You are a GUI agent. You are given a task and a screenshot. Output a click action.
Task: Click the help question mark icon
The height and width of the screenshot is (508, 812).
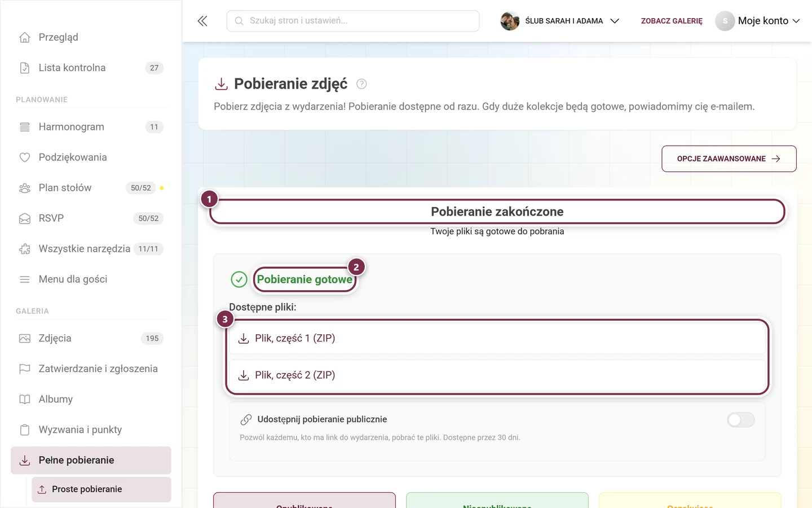[361, 84]
